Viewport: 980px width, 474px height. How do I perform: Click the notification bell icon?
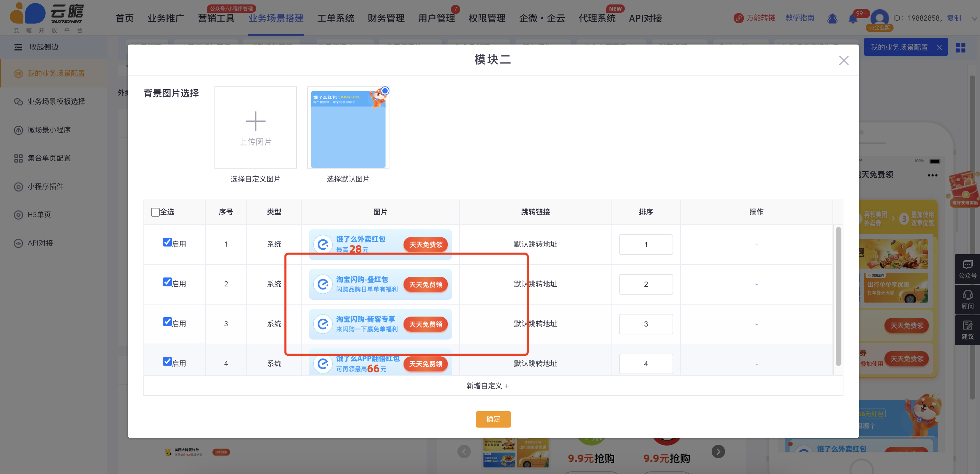point(853,18)
